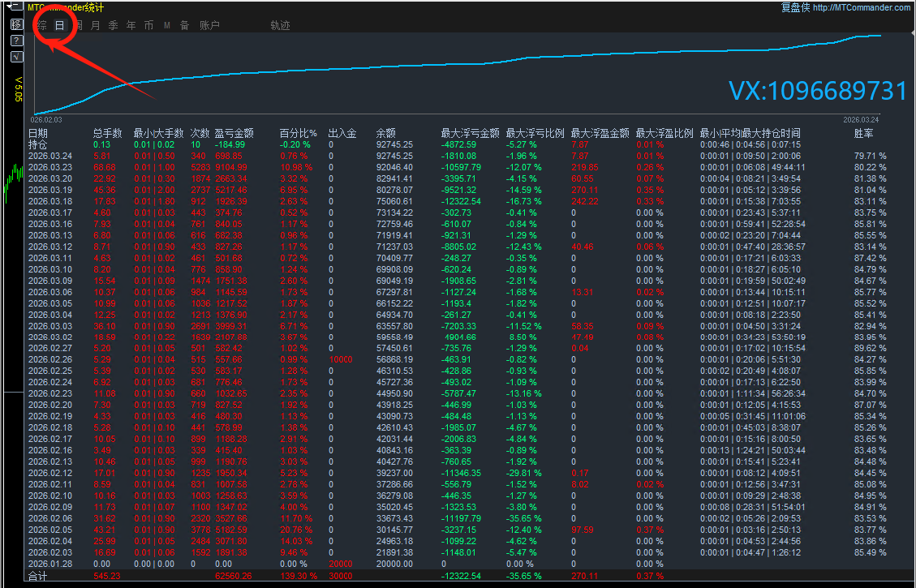Click the 盈亏金额 profit column header
916x588 pixels.
pyautogui.click(x=234, y=133)
